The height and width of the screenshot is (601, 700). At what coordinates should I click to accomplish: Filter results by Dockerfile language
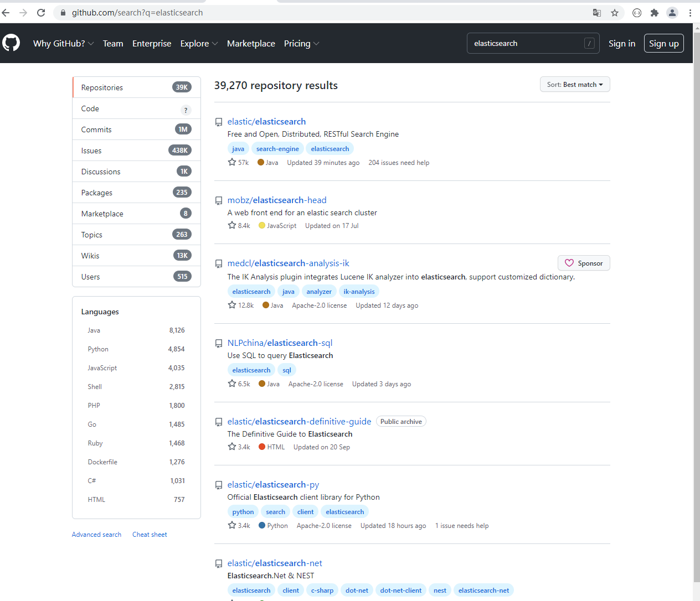[136, 462]
